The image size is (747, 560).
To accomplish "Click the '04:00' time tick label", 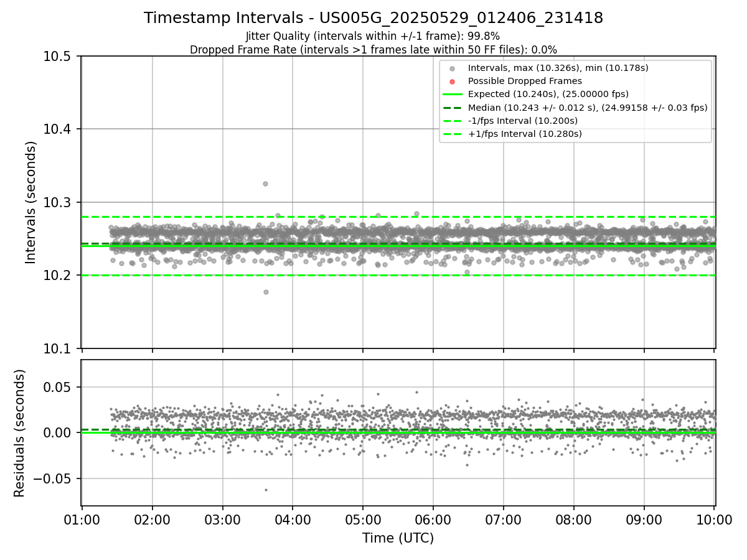I will [x=293, y=519].
